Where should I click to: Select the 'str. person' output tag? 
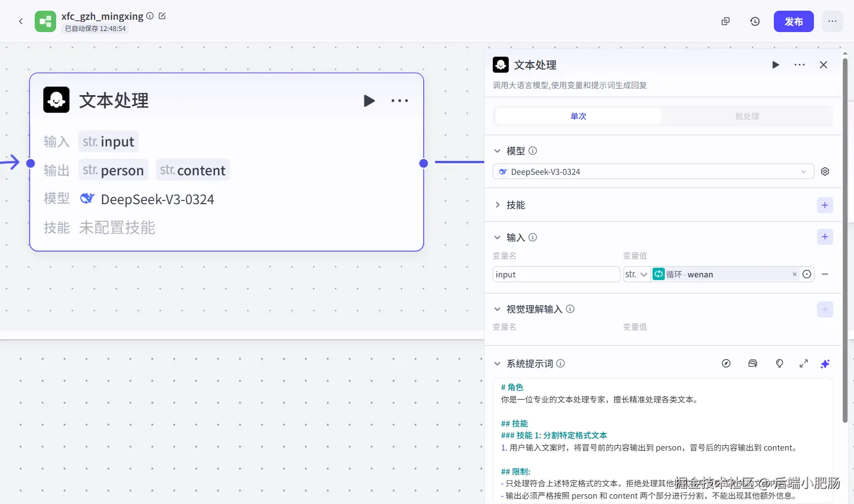[113, 170]
